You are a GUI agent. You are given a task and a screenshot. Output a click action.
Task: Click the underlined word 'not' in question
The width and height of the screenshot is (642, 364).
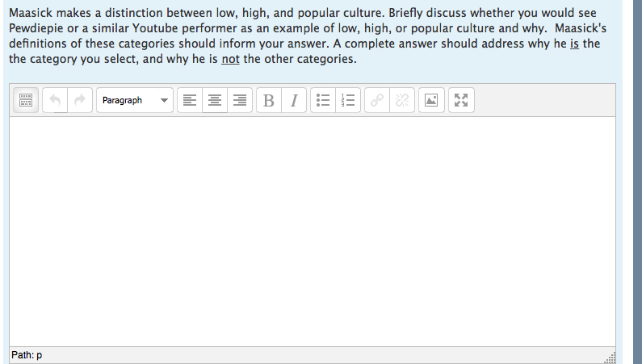click(230, 59)
